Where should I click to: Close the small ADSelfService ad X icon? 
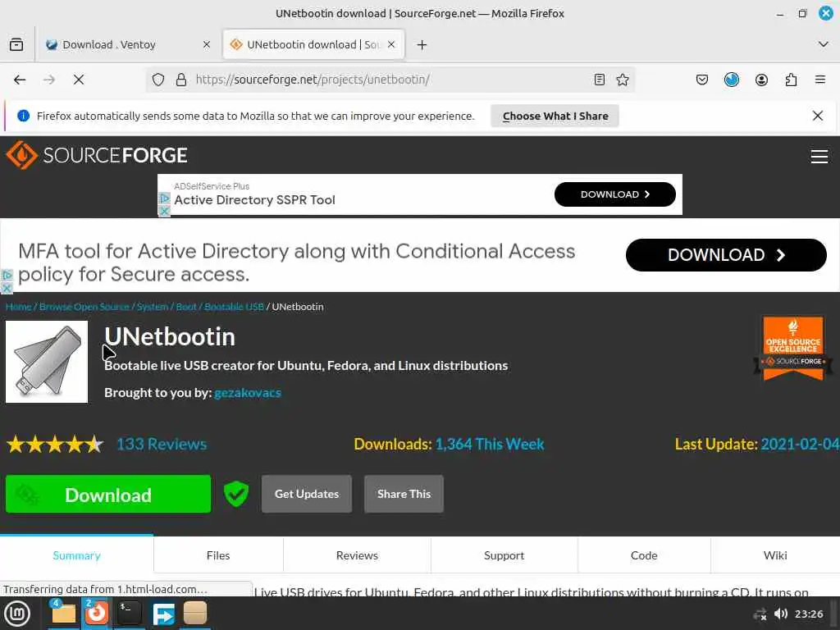click(164, 211)
